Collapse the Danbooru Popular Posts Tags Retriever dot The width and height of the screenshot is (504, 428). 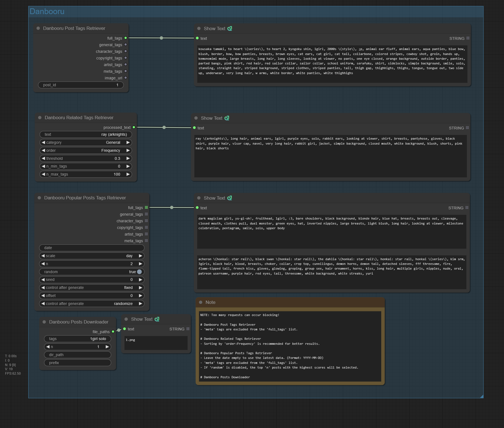(x=39, y=198)
